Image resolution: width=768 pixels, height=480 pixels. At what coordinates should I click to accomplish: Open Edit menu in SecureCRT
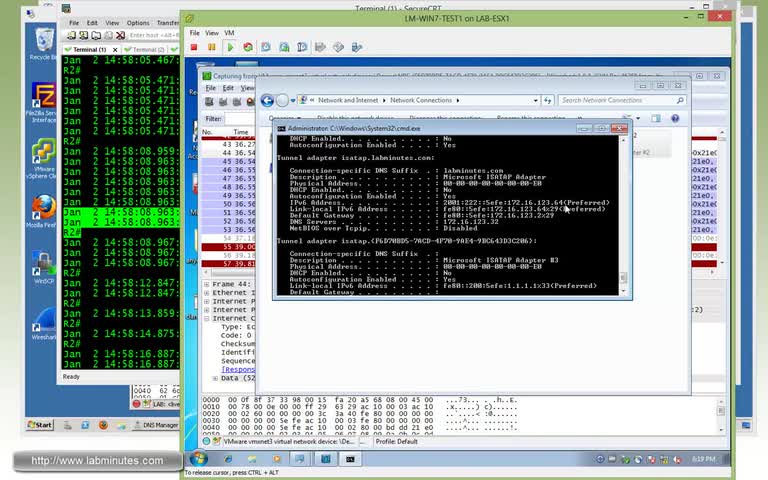(92, 23)
